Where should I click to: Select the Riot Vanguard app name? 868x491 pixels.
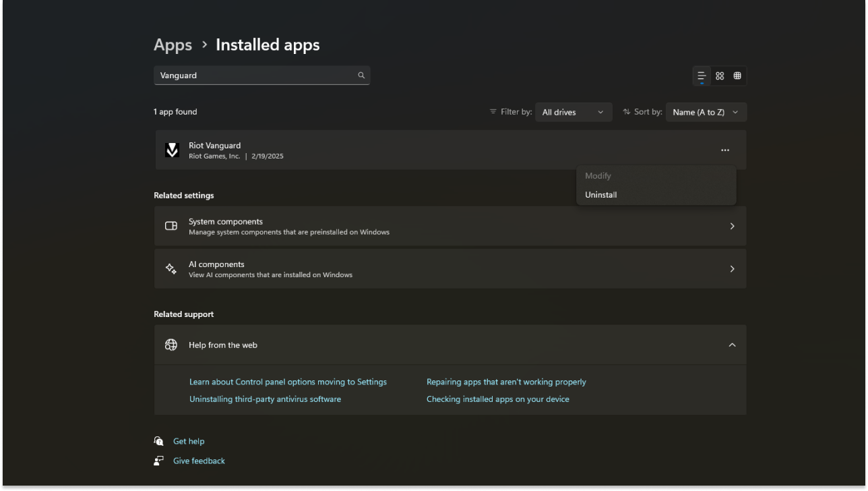pos(214,146)
